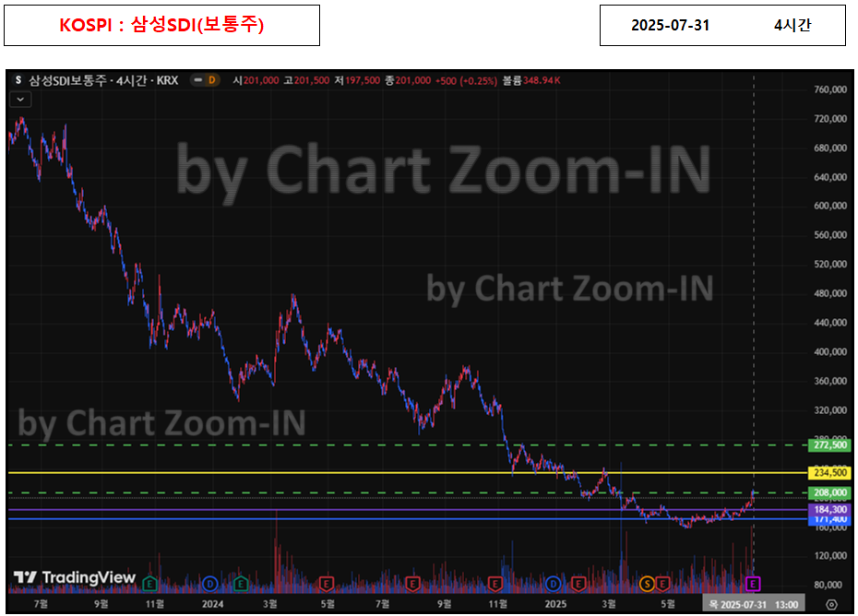
Task: Click the 2025 time axis label
Action: point(555,604)
